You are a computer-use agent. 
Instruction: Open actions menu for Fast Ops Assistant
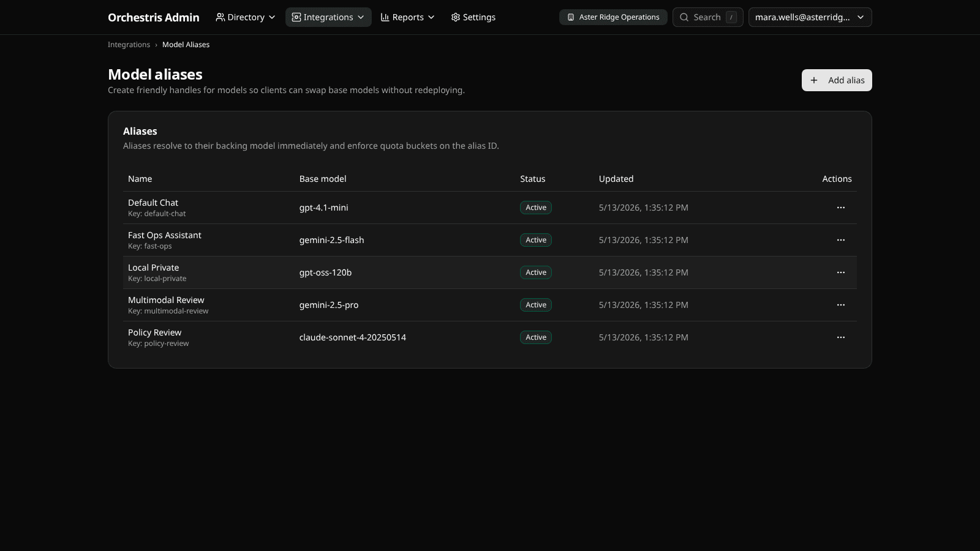tap(840, 240)
